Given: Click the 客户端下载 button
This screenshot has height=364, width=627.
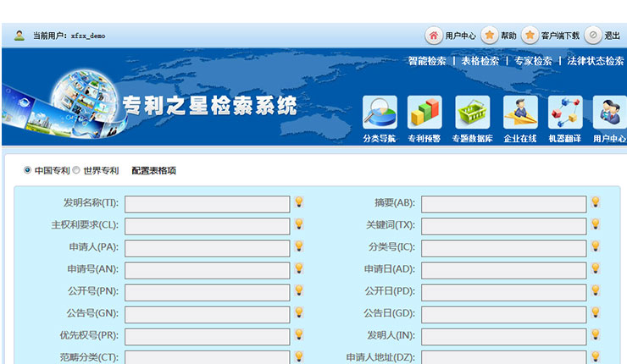Looking at the screenshot, I should click(x=551, y=36).
